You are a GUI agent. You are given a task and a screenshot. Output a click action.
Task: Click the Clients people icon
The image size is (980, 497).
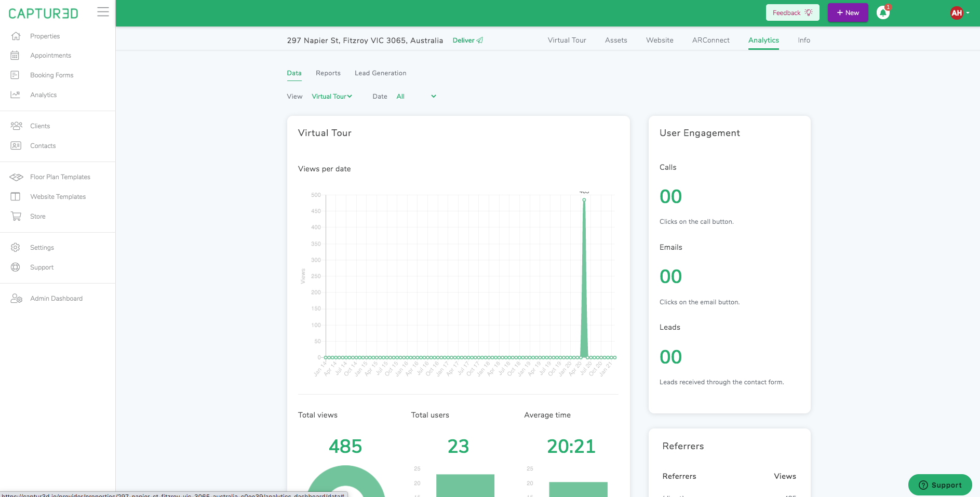click(16, 126)
